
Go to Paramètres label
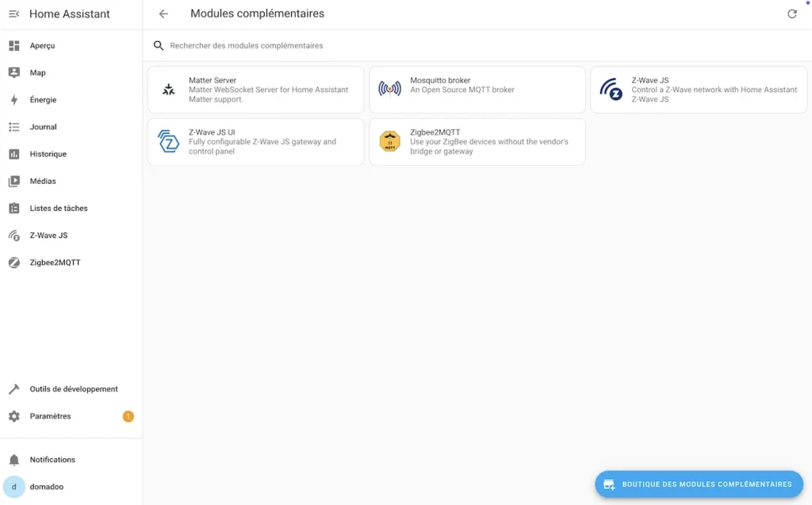pos(50,416)
